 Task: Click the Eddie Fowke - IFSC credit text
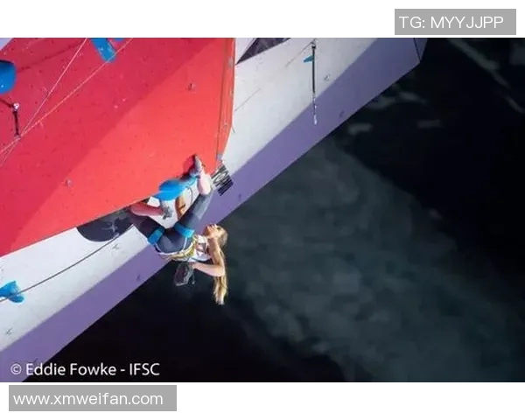(x=93, y=369)
